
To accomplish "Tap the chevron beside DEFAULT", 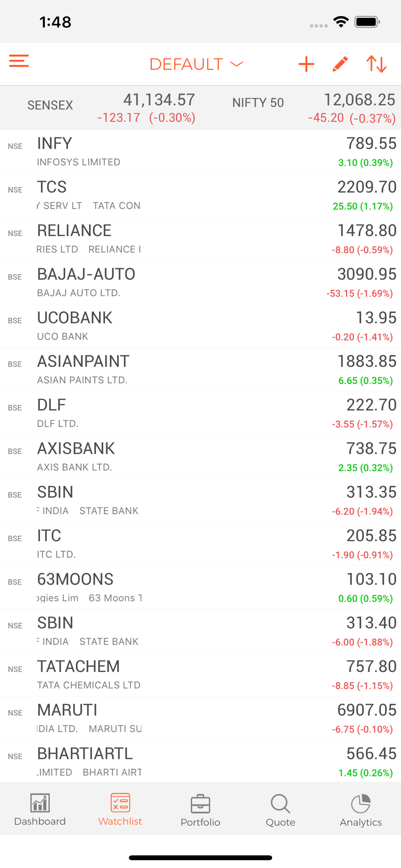I will click(x=237, y=64).
